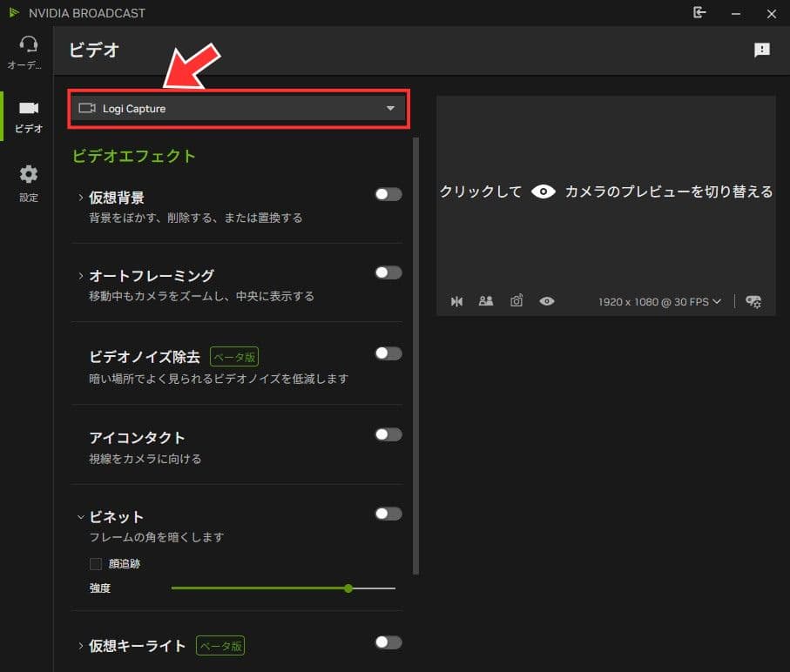Screen dimensions: 790x672
Task: Enable the ビネット toggle
Action: (x=388, y=514)
